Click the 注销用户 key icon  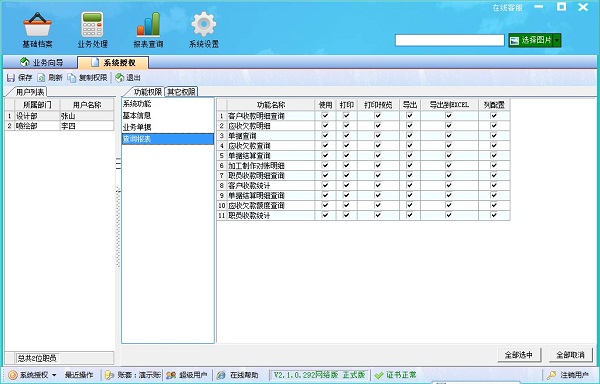tap(552, 375)
